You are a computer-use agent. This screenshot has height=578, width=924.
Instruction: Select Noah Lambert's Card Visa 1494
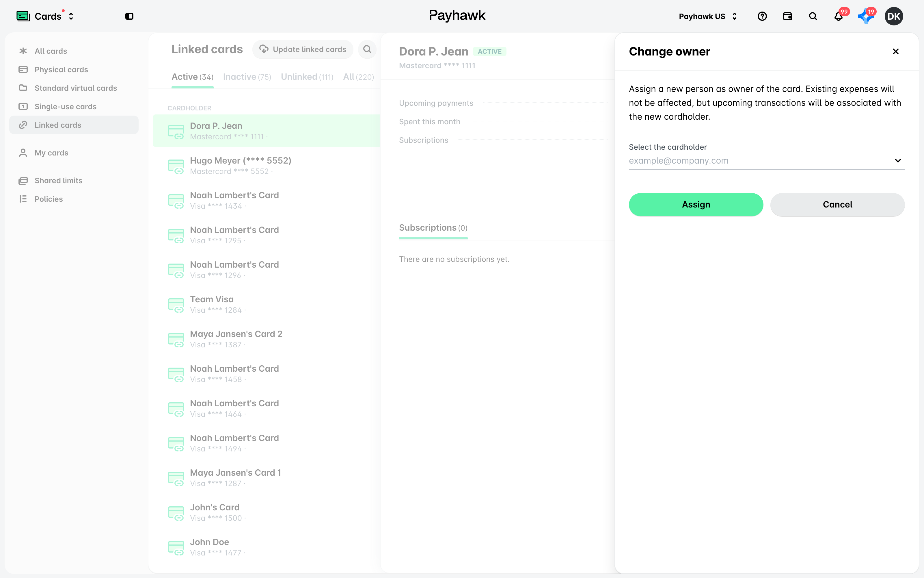coord(267,443)
